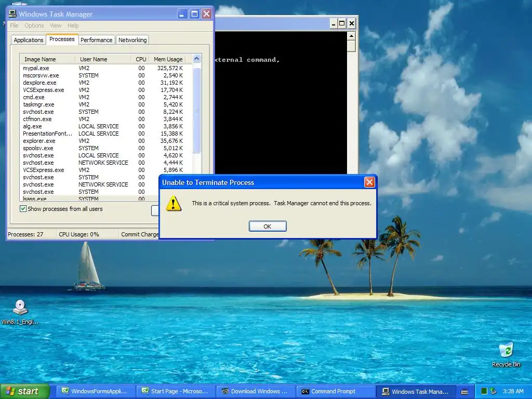Minimize the Windows Task Manager window
Screen dimensions: 532x399
tap(182, 14)
